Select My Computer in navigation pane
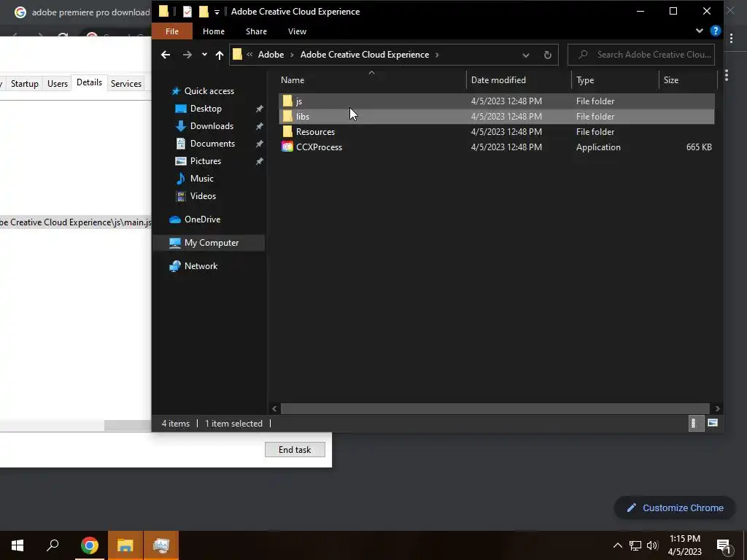This screenshot has height=560, width=747. (x=209, y=243)
